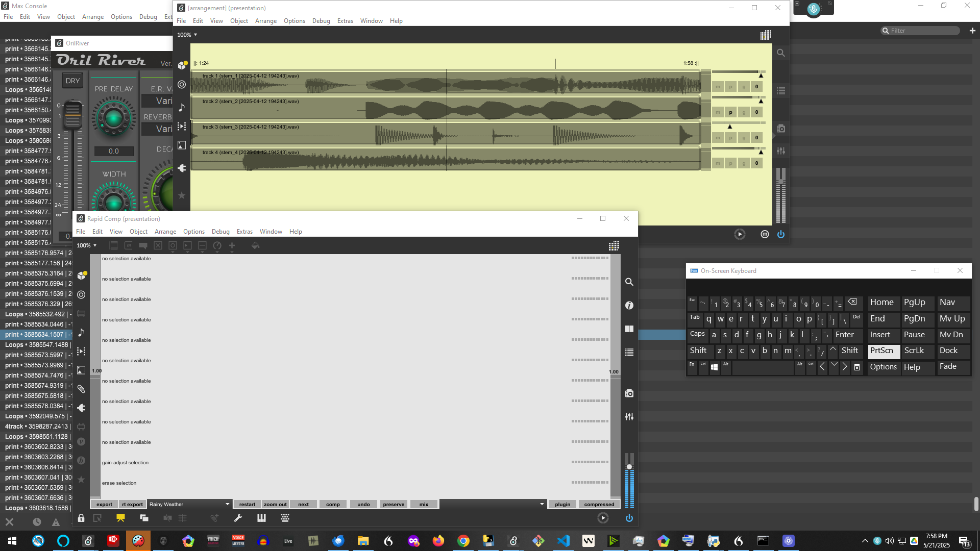Toggle audio power in Rapid Comp window
Screen dimensions: 980x551
(x=629, y=518)
